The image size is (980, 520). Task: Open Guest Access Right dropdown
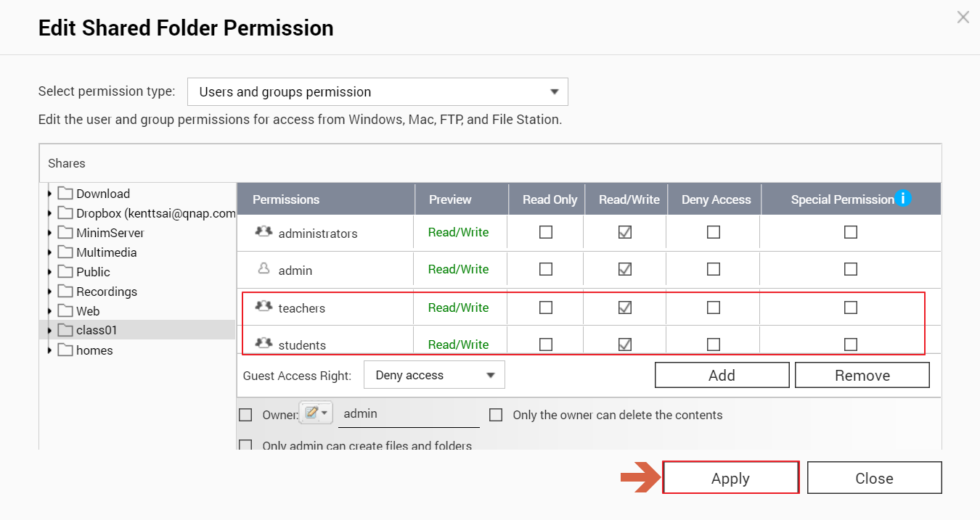click(x=434, y=375)
